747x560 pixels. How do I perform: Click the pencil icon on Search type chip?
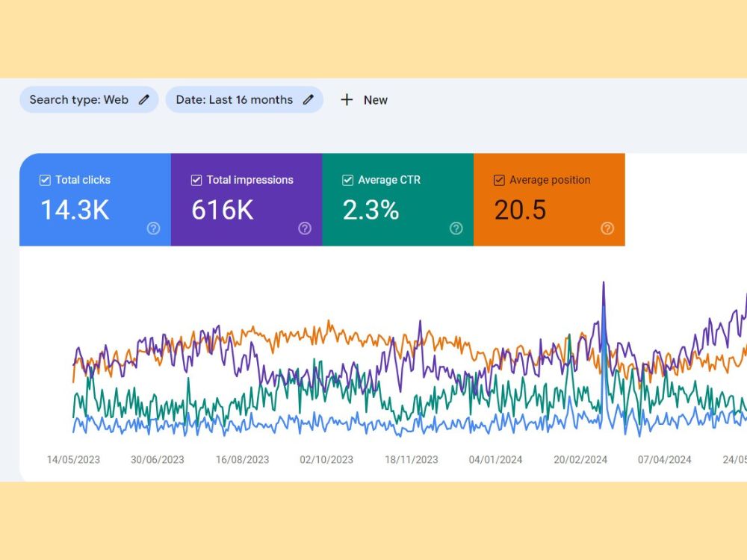(x=144, y=99)
